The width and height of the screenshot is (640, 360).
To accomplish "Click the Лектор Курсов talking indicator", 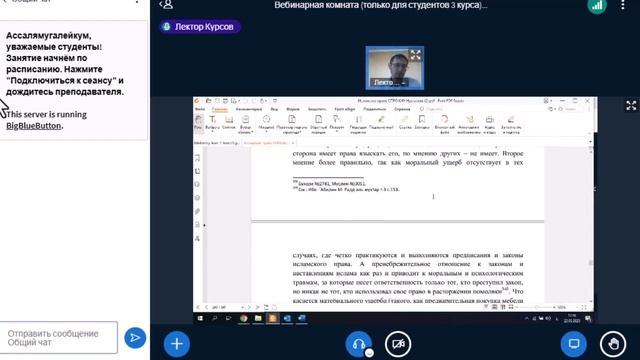I will [200, 27].
